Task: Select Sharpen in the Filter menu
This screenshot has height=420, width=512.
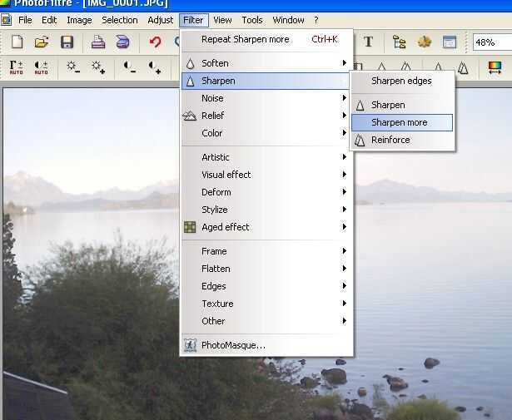Action: pyautogui.click(x=266, y=81)
